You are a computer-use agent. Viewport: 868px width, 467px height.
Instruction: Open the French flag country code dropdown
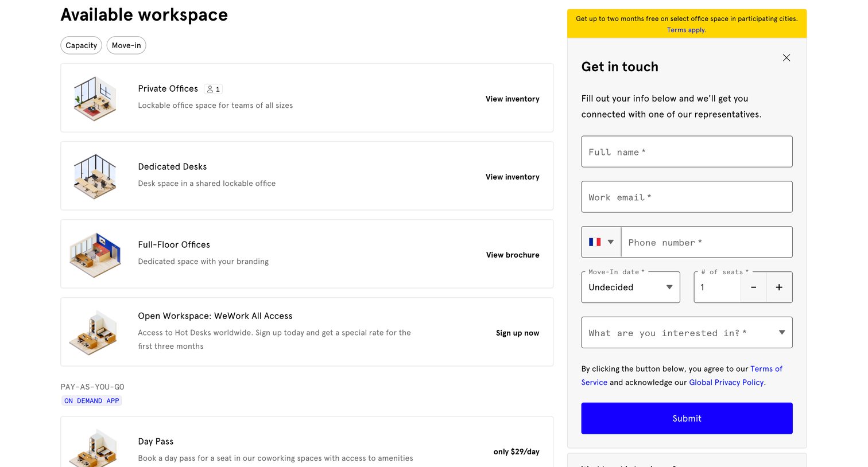(x=601, y=242)
